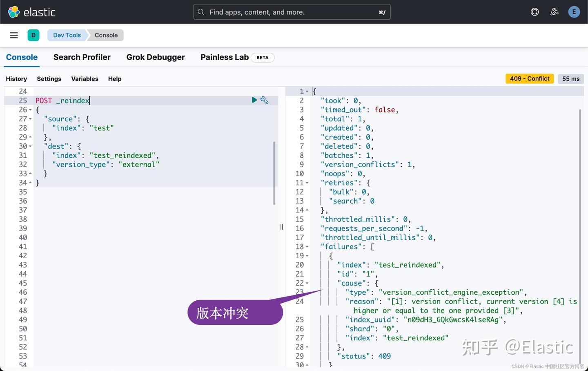Open the user avatar marked E
Screen dimensions: 588x371
pyautogui.click(x=574, y=12)
